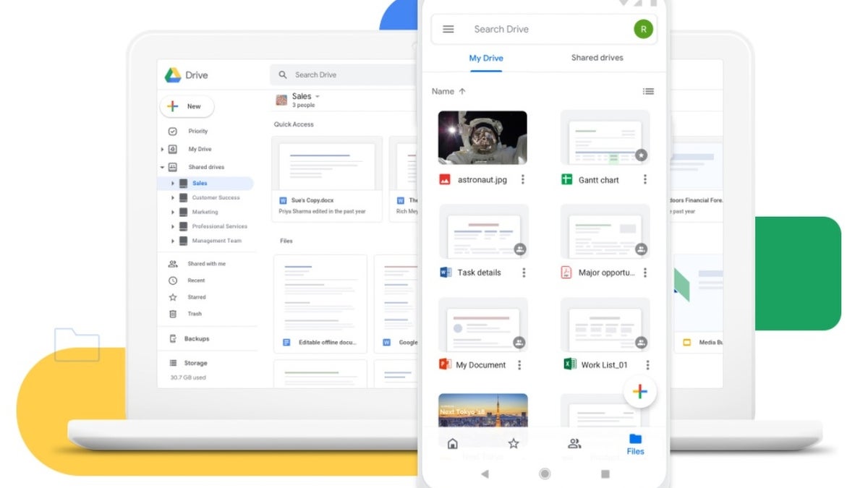
Task: Open the Shared tab in the bottom navigation
Action: point(574,444)
